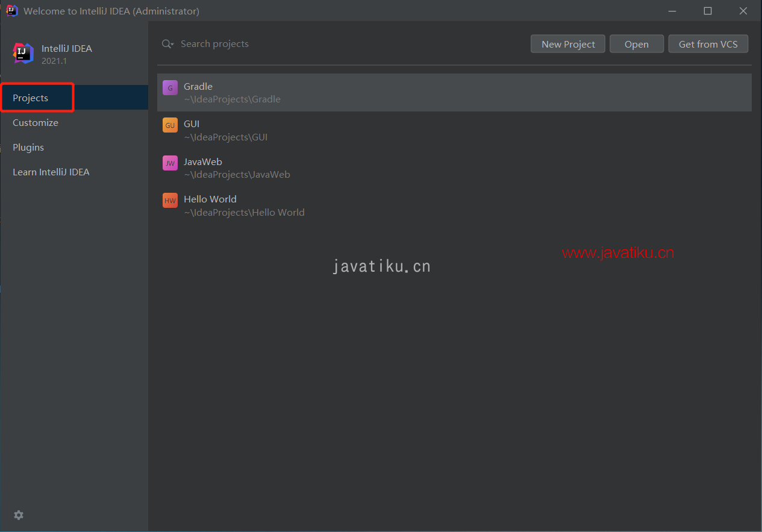Screen dimensions: 762x532
Task: Click the Hello World project's HW icon
Action: click(170, 201)
